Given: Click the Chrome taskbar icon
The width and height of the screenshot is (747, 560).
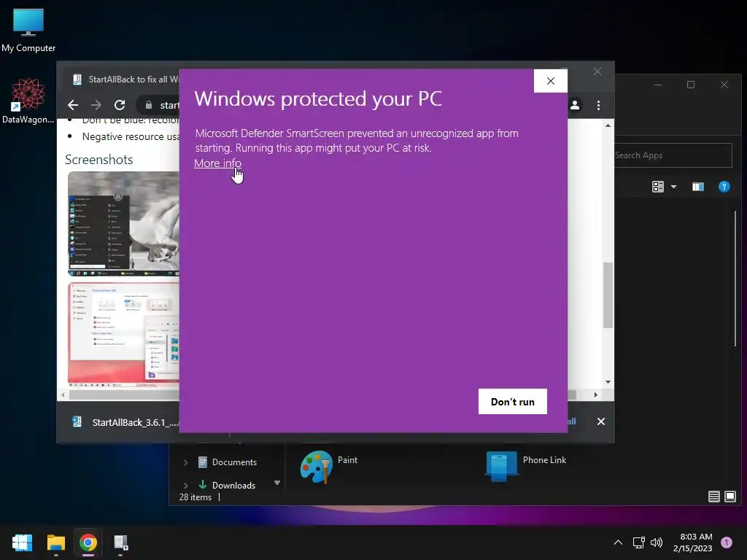Looking at the screenshot, I should click(x=88, y=542).
